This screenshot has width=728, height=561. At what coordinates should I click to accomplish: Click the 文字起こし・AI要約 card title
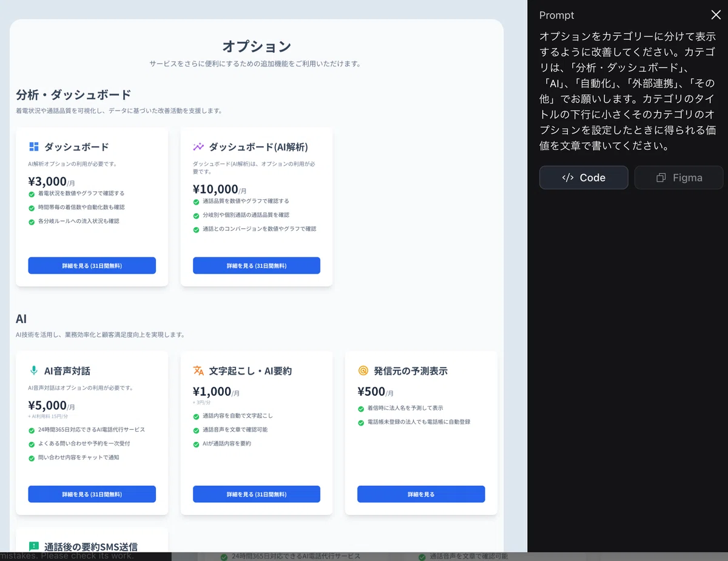[x=250, y=370]
